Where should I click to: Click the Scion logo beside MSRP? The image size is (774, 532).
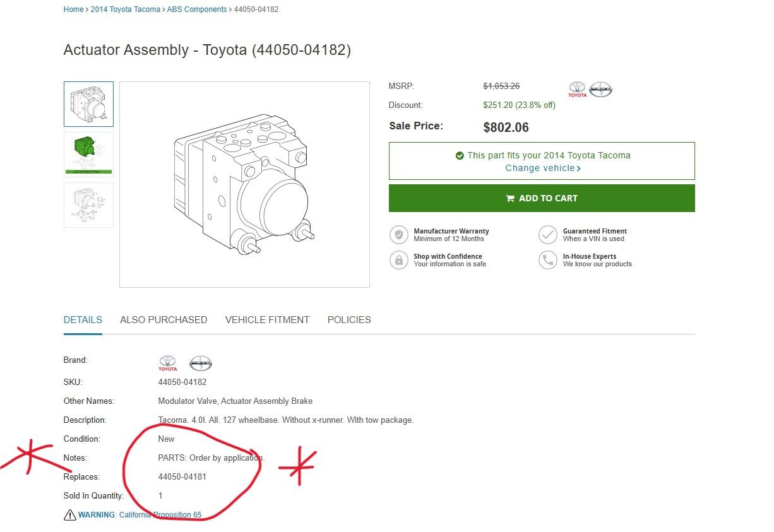[x=601, y=90]
